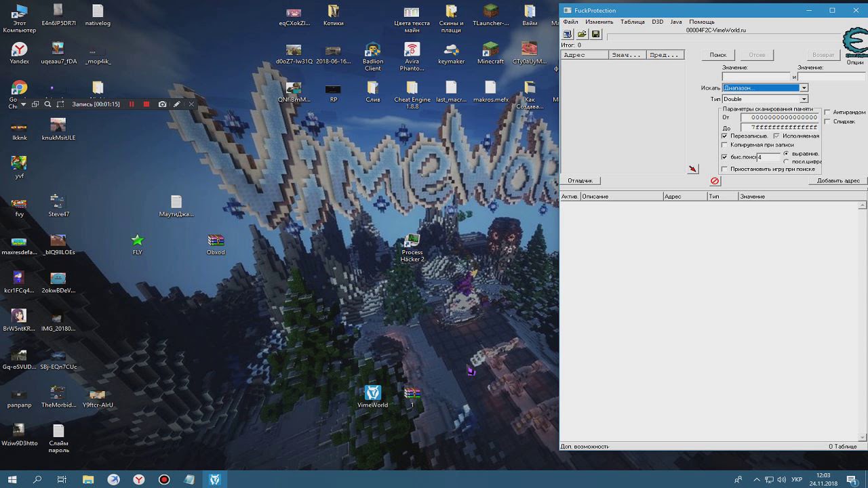This screenshot has height=488, width=868.
Task: Click the До end address field
Action: [780, 127]
